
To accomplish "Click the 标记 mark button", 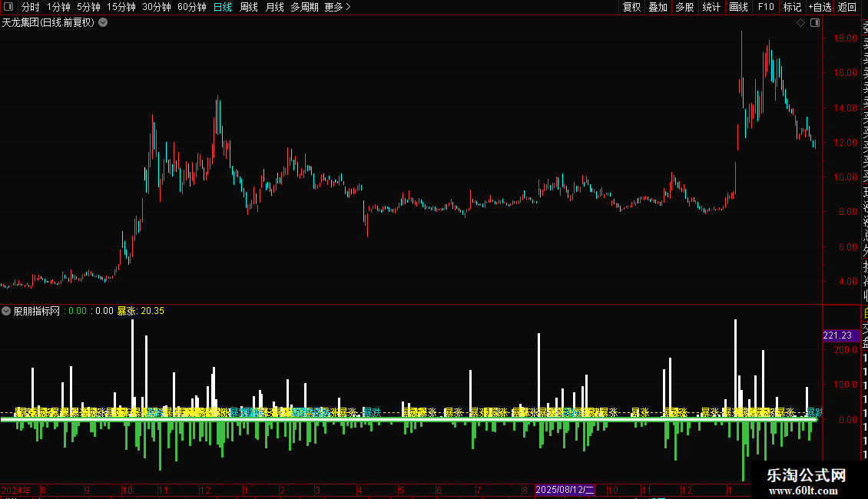I will click(792, 7).
